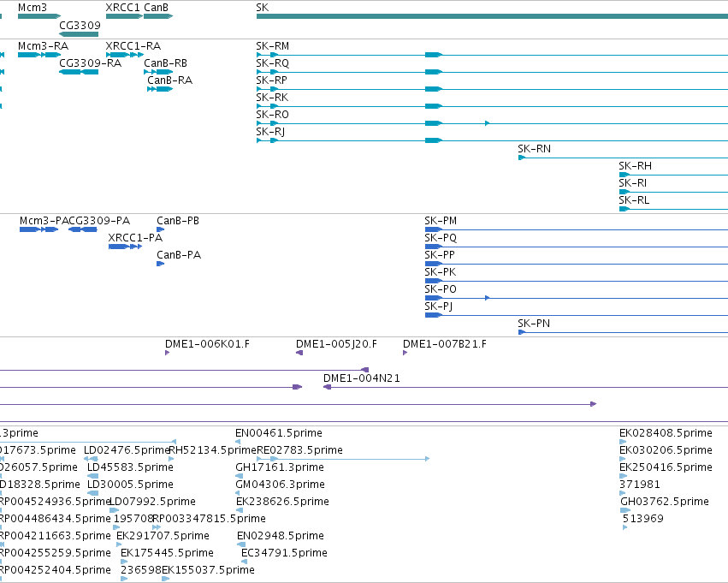Screen dimensions: 728x583
Task: Click the SK-PN protein label
Action: point(534,324)
